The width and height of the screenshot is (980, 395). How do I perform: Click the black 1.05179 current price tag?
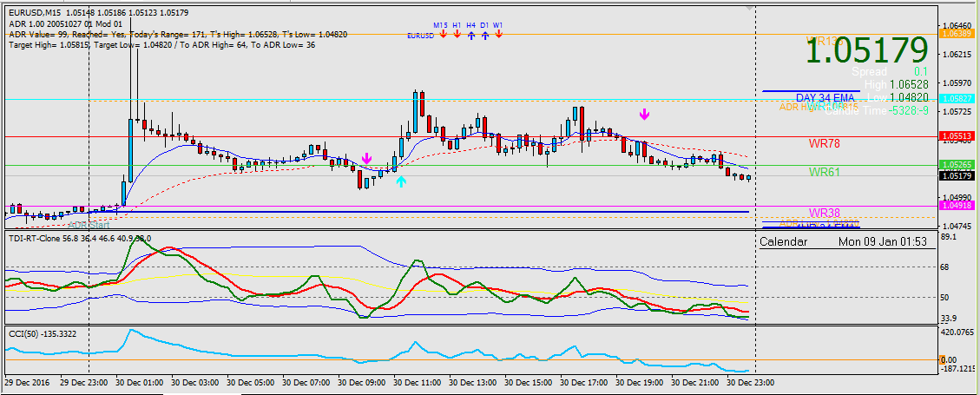point(956,176)
